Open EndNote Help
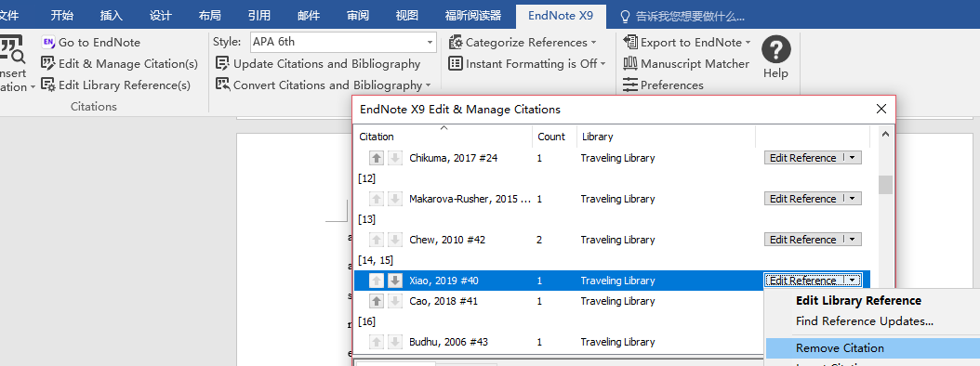 [x=775, y=58]
